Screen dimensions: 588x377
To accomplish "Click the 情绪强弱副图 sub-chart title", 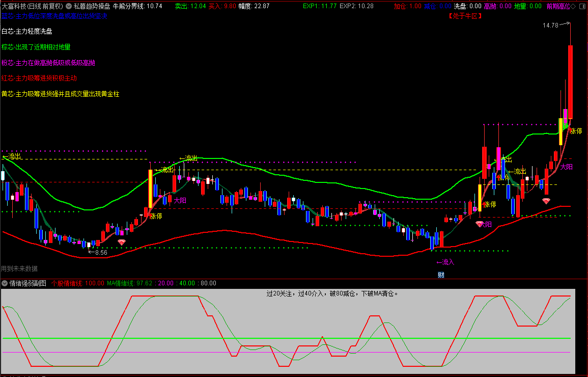I will 28,283.
